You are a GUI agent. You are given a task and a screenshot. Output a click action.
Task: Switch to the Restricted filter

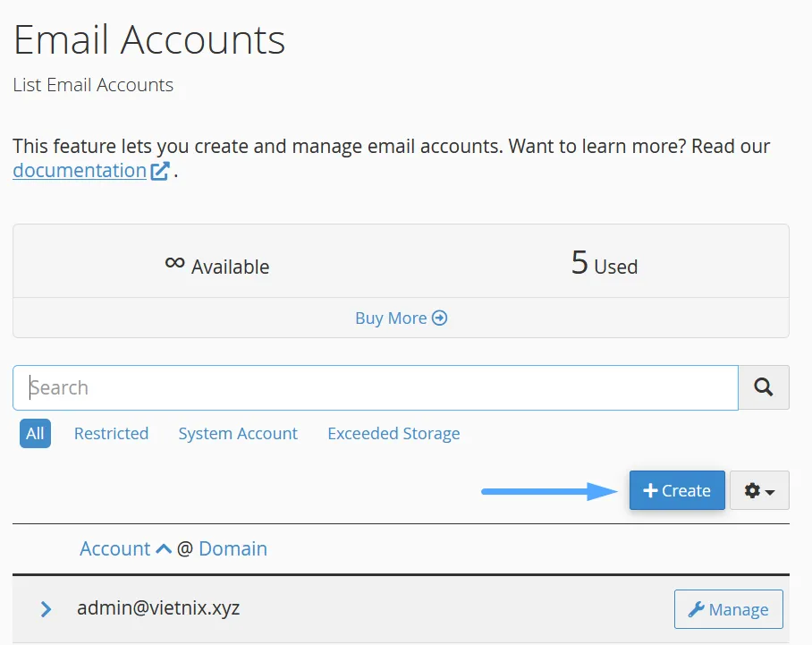click(111, 434)
